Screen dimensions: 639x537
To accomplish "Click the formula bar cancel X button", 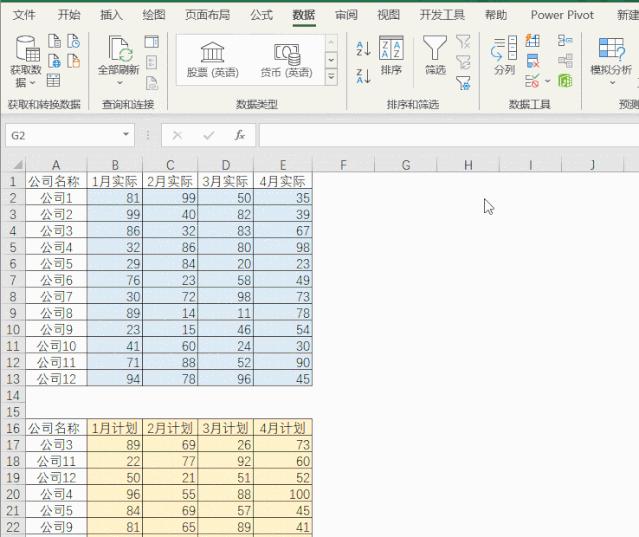I will (177, 135).
